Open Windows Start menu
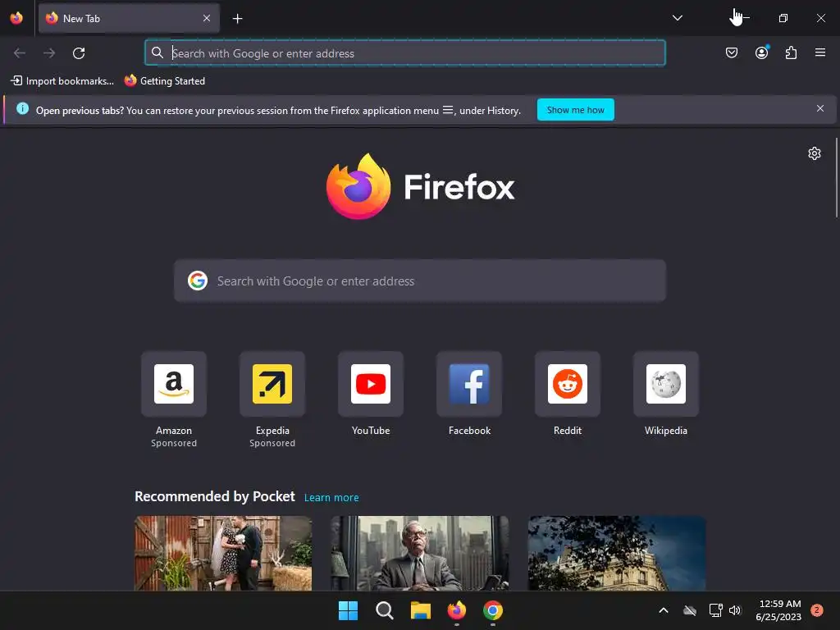Image resolution: width=840 pixels, height=630 pixels. 348,610
